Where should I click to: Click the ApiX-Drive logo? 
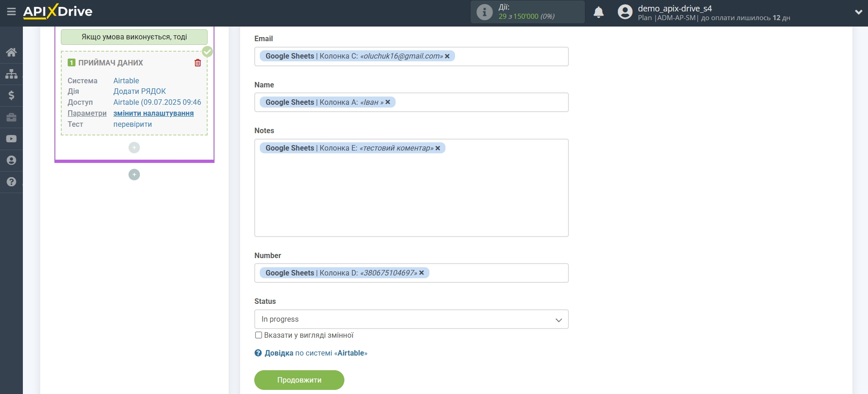pyautogui.click(x=58, y=11)
